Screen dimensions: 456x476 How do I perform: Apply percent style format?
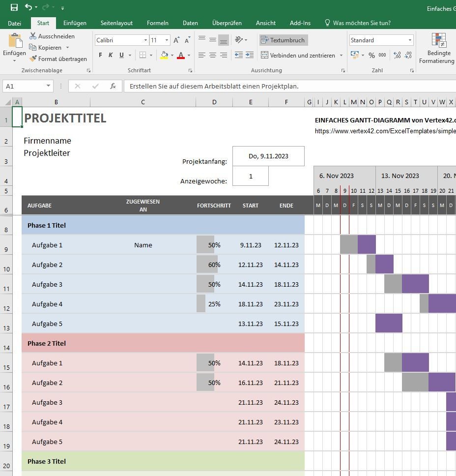[x=371, y=55]
